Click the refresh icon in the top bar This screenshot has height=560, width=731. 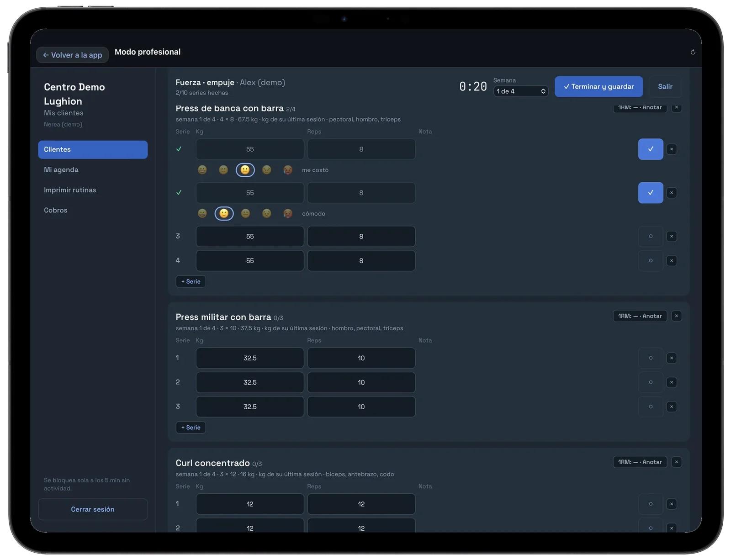pos(693,52)
